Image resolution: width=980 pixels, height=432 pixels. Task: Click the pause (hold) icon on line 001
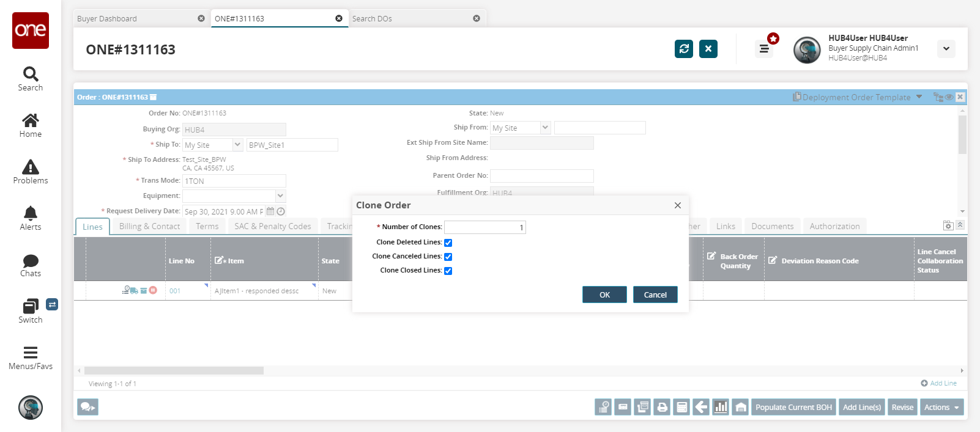(154, 290)
